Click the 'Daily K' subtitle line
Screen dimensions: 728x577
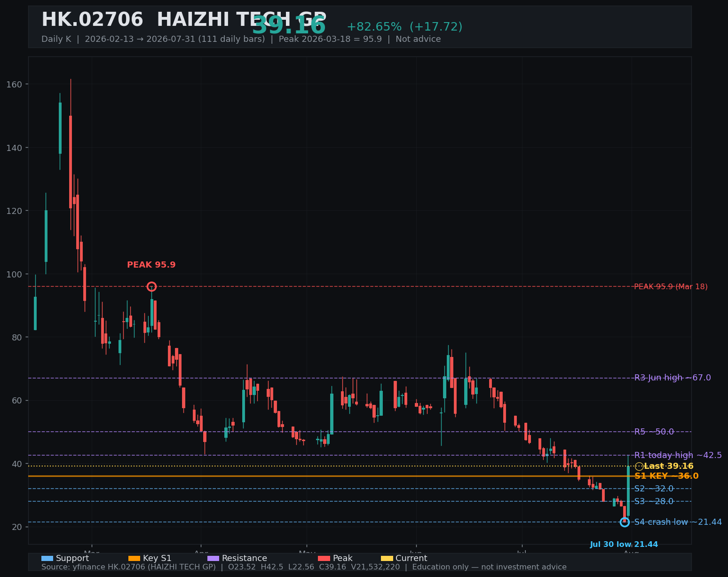click(241, 39)
